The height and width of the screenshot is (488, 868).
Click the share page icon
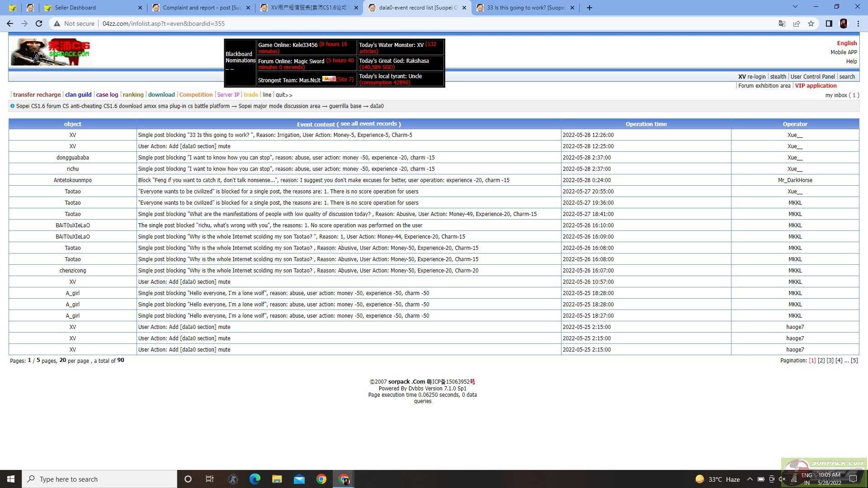(x=797, y=23)
